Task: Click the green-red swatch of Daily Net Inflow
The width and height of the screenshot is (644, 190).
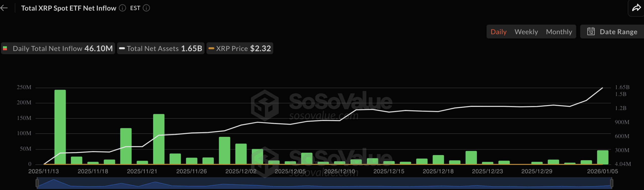Action: tap(5, 48)
